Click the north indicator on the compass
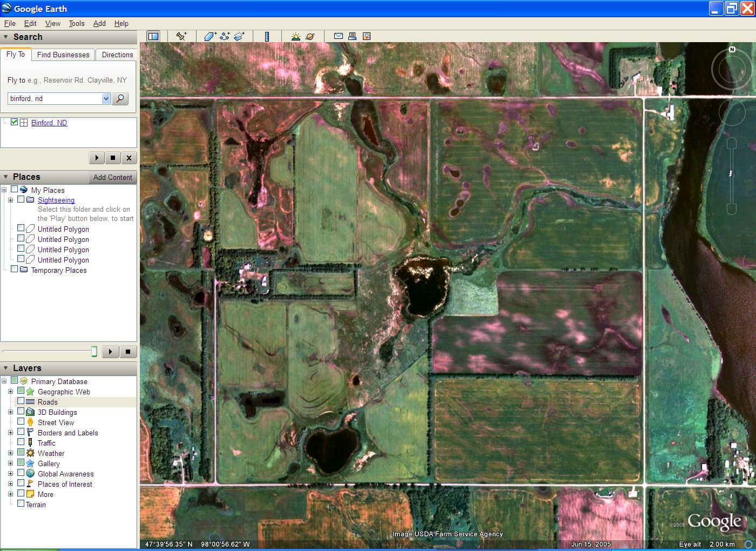Screen dimensions: 756x551 (x=732, y=49)
